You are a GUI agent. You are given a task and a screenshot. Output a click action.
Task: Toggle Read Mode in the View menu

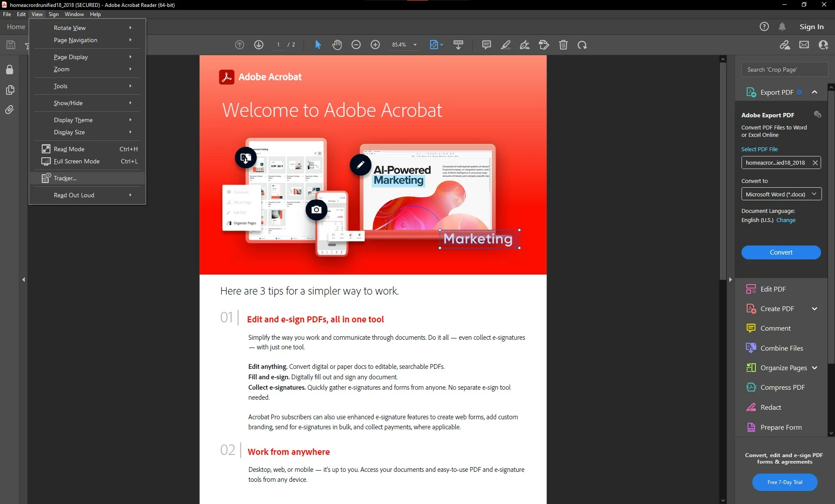[69, 149]
